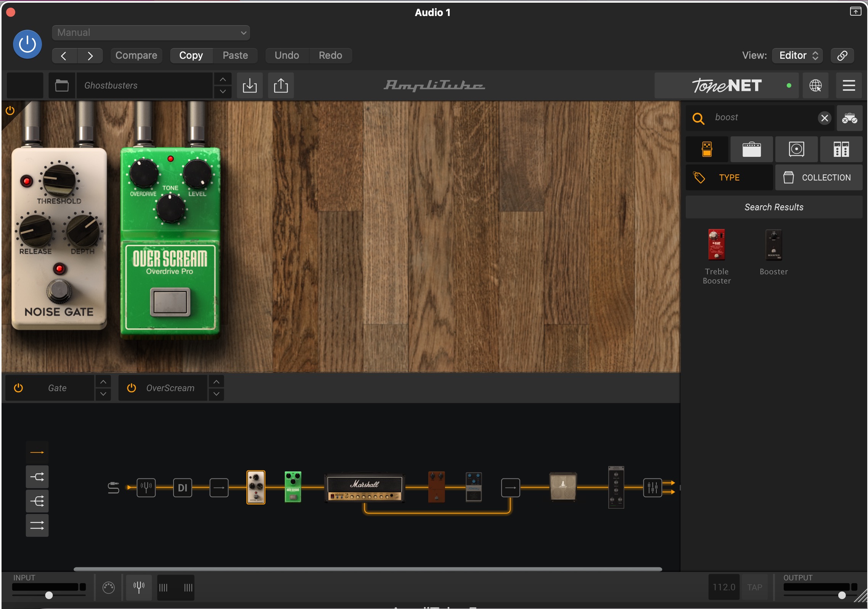
Task: Click the custom shop cart icon
Action: pos(850,118)
